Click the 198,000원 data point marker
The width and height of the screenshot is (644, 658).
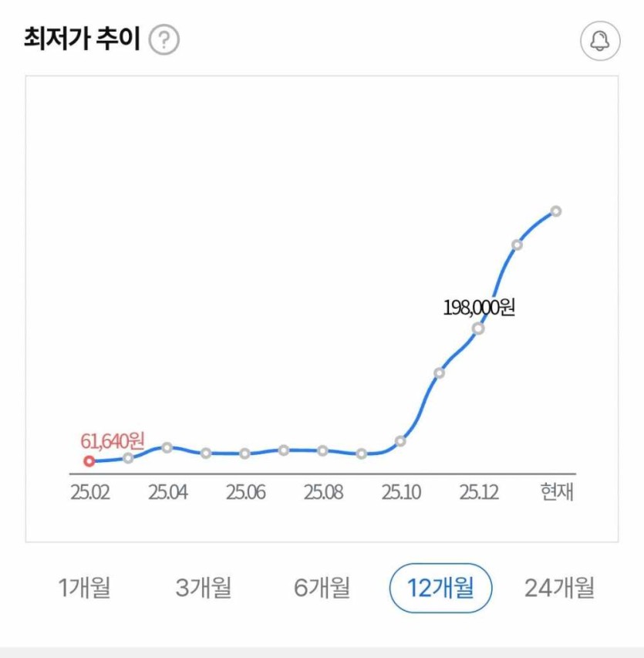click(478, 329)
